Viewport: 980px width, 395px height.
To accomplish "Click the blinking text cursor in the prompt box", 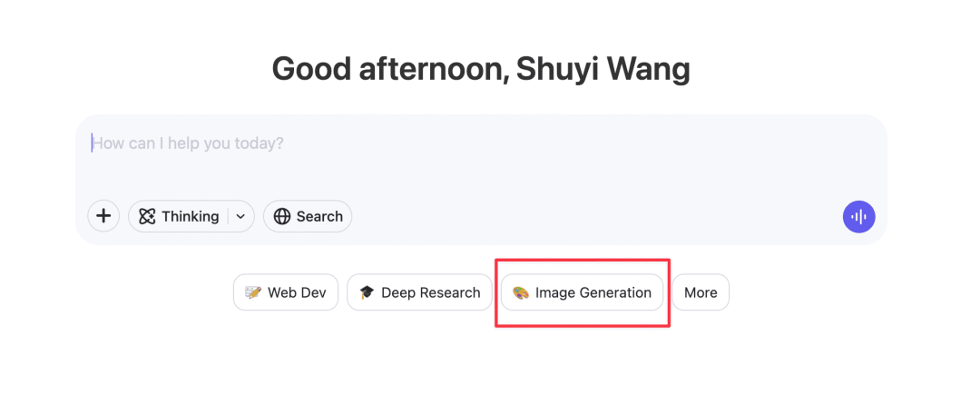I will (92, 143).
